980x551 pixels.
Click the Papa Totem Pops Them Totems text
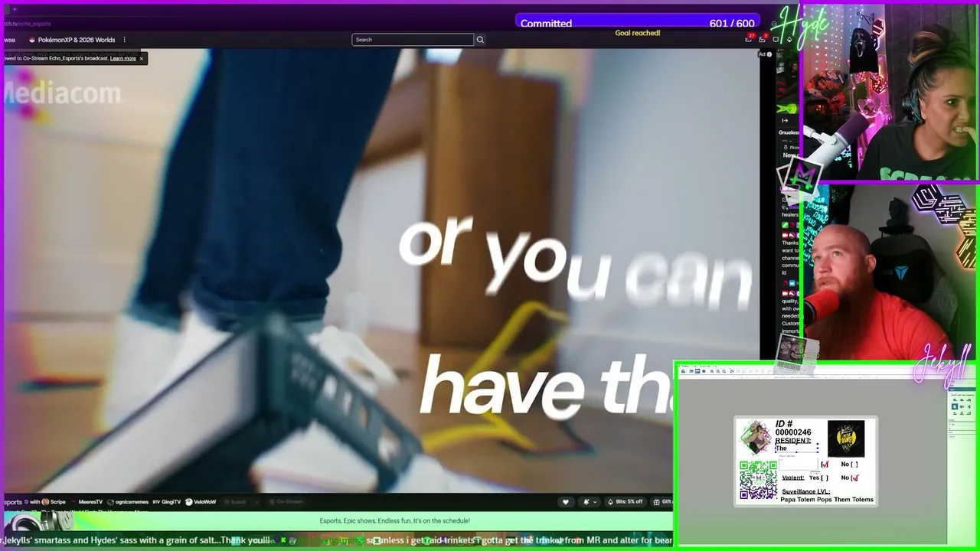[827, 500]
